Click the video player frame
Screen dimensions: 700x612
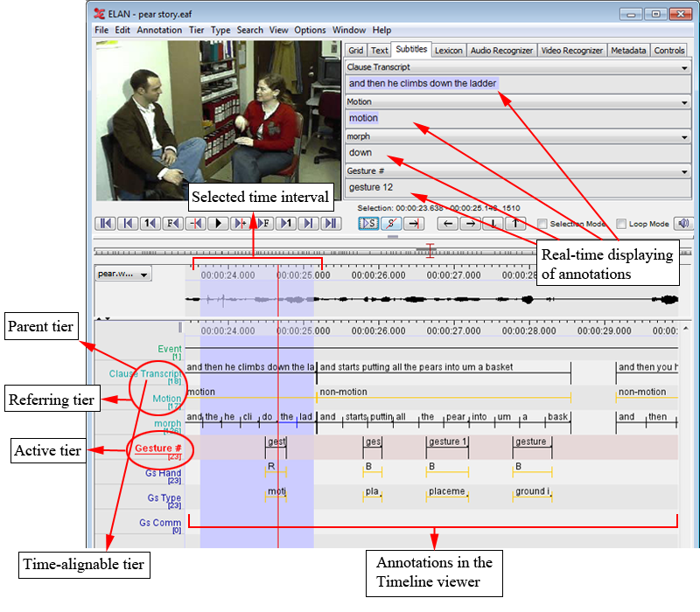219,121
